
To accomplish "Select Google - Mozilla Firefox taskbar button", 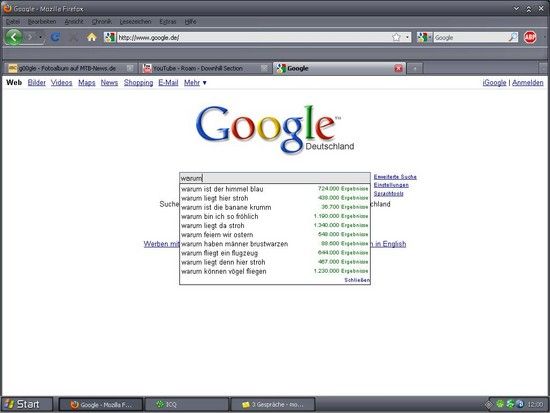I will tap(101, 405).
